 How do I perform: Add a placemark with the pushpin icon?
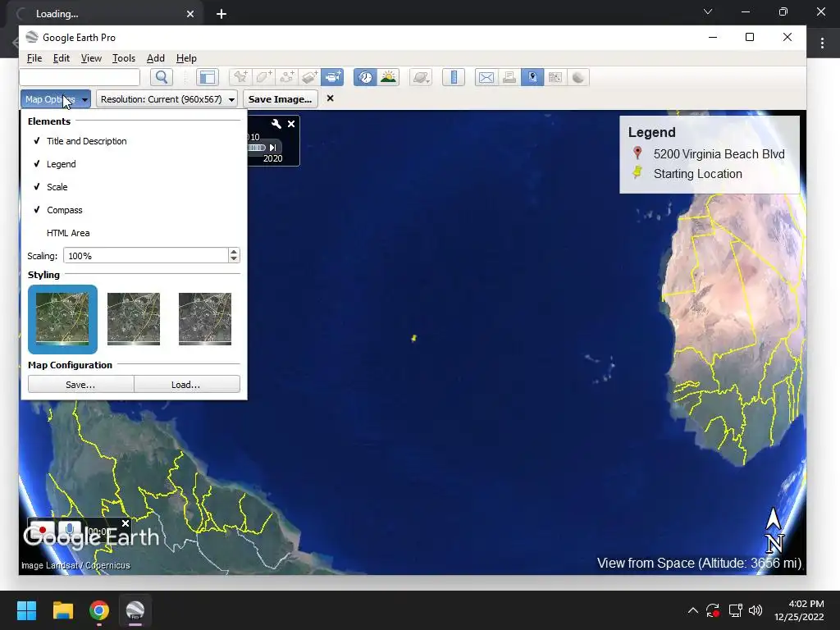click(240, 77)
